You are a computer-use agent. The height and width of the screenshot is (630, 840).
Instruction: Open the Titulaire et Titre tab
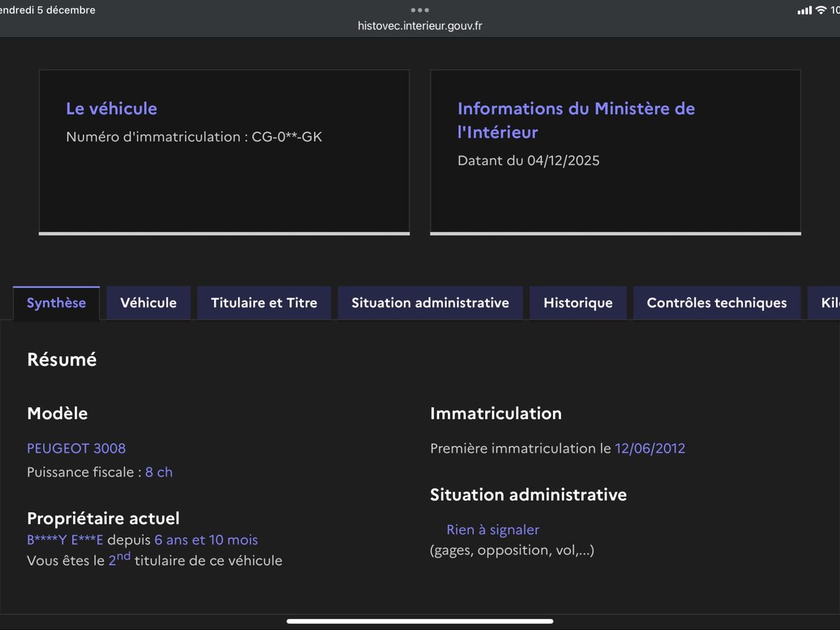(264, 302)
